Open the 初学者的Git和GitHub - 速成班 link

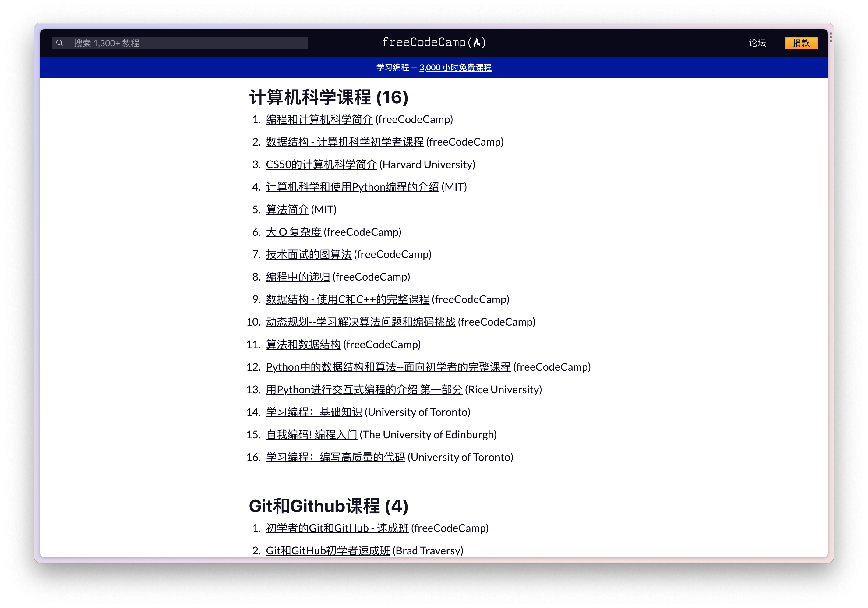click(x=337, y=528)
